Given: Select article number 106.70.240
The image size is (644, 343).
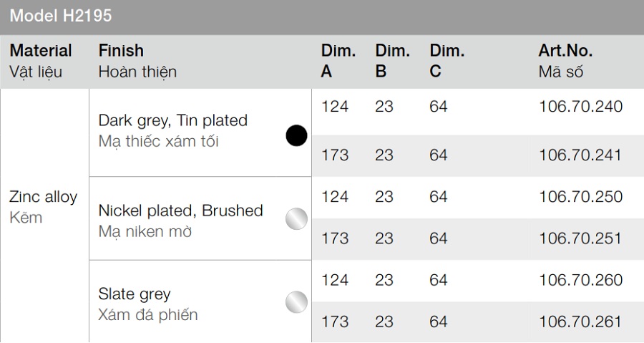Looking at the screenshot, I should click(580, 107).
